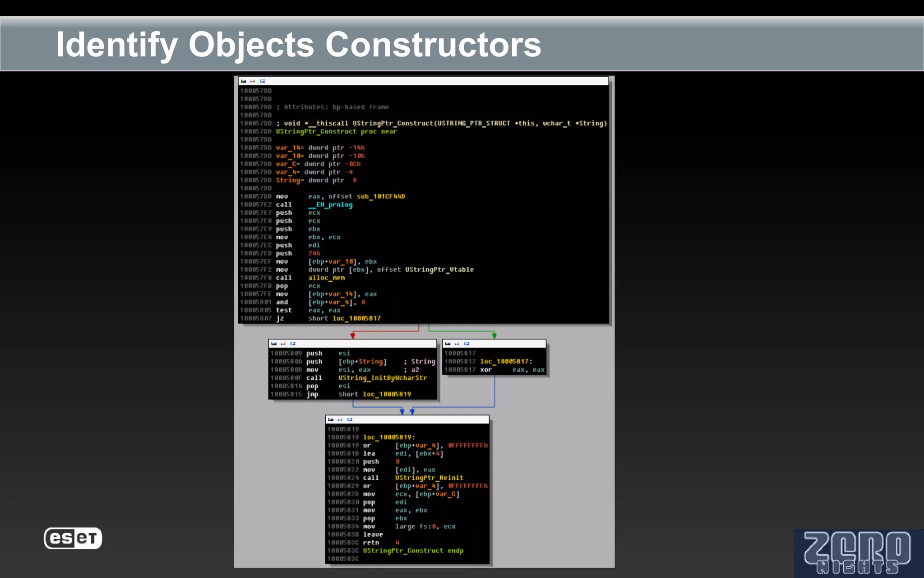Click the 'mov ebx, ecx' instruction

click(308, 237)
